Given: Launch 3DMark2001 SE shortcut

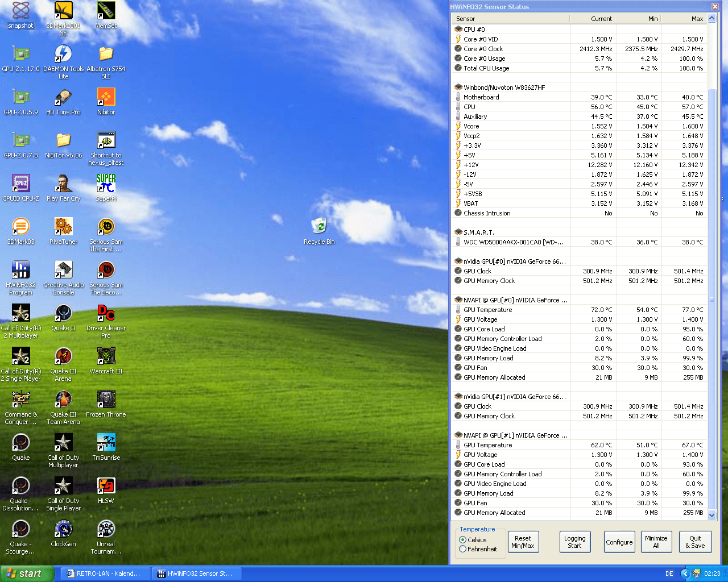Looking at the screenshot, I should [x=63, y=19].
